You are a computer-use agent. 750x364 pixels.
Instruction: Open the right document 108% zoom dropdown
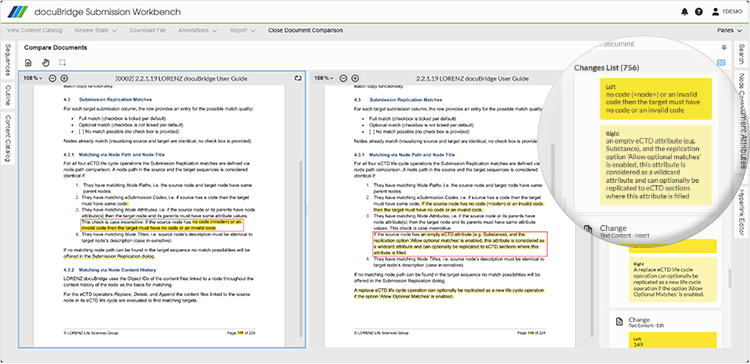click(324, 78)
